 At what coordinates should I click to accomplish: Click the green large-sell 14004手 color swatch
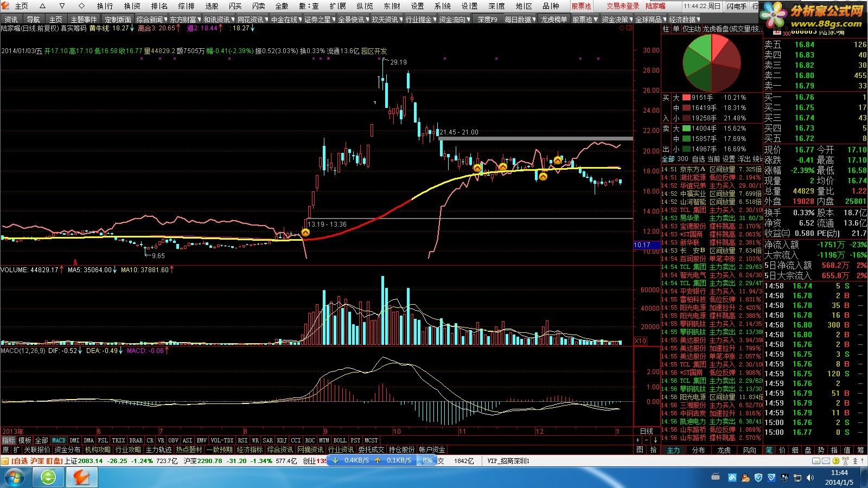coord(686,129)
